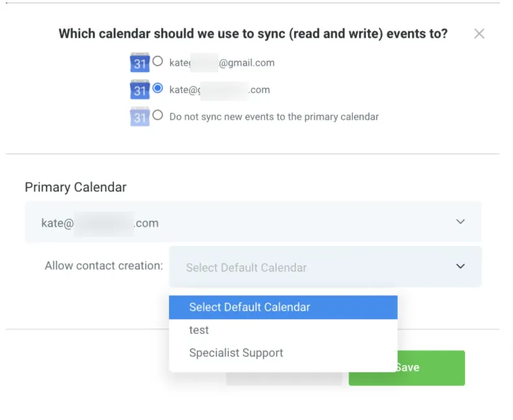Click the first Google Calendar icon

(x=140, y=63)
